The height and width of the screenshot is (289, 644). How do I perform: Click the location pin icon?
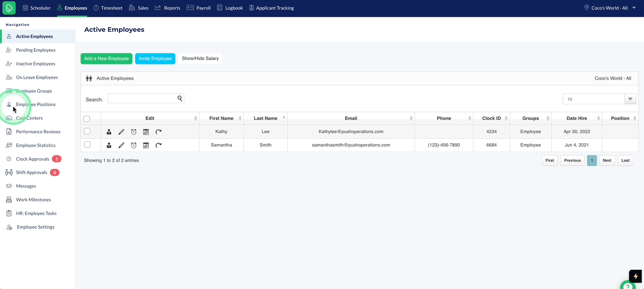[x=587, y=8]
